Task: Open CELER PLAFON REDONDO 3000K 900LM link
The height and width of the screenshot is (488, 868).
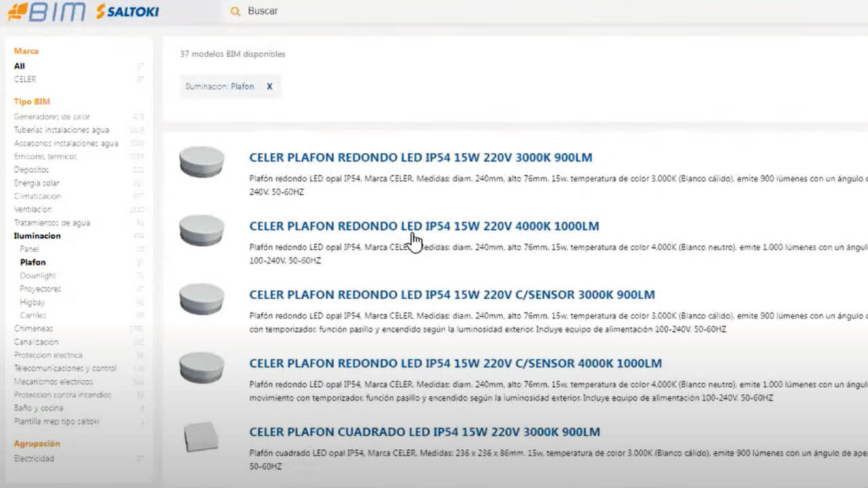Action: pos(420,158)
